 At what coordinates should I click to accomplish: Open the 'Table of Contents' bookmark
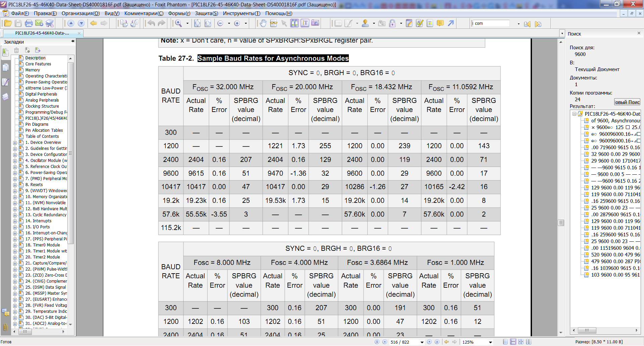pyautogui.click(x=42, y=136)
